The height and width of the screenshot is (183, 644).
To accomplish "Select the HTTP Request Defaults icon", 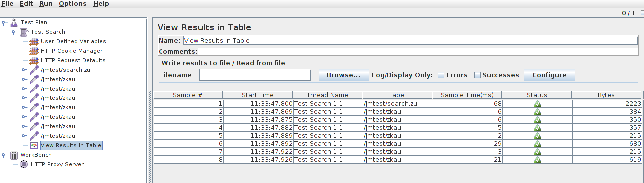I will (x=34, y=60).
